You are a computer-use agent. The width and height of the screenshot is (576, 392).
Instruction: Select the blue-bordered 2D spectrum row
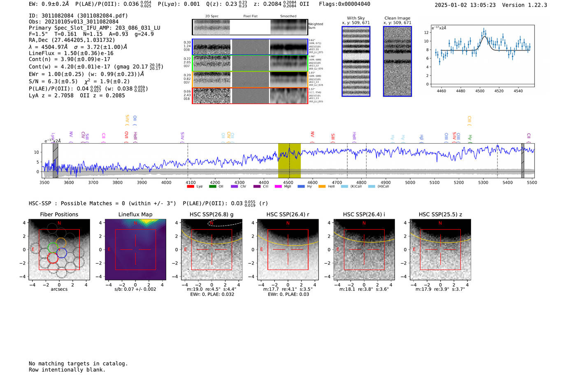[250, 47]
